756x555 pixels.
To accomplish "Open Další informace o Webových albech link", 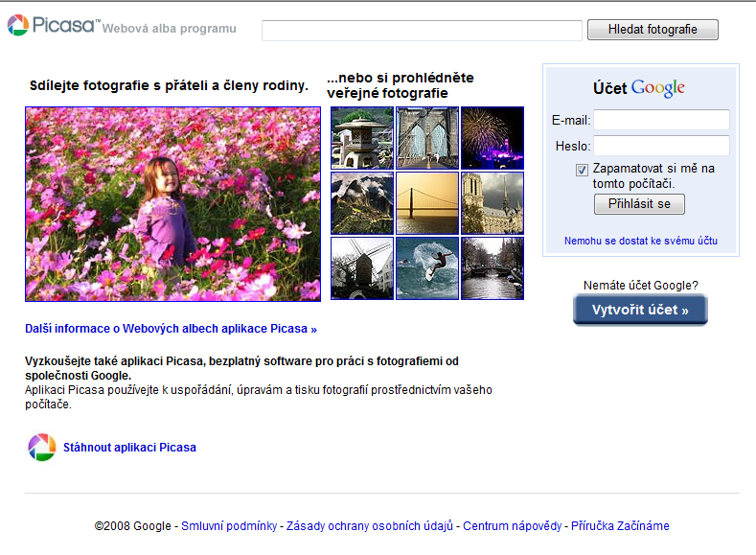I will [x=171, y=329].
